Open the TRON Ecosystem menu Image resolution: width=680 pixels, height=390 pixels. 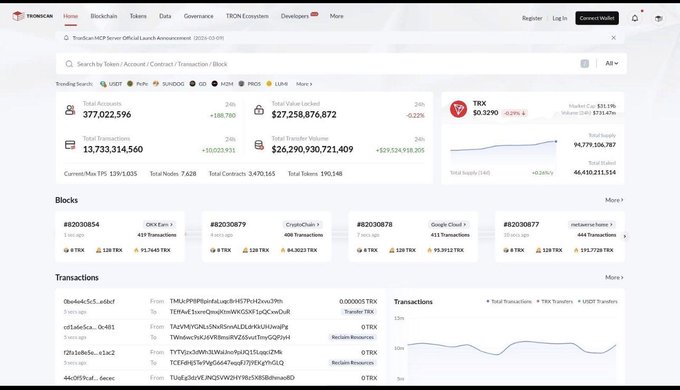247,16
